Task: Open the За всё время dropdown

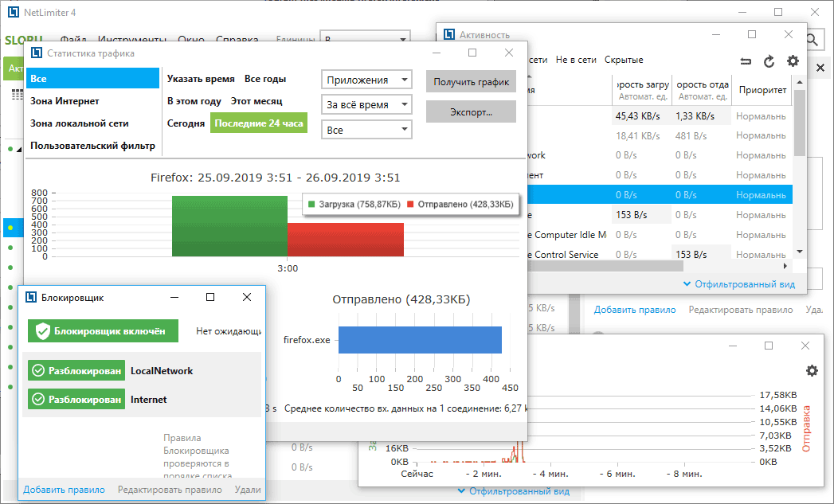Action: (x=366, y=105)
